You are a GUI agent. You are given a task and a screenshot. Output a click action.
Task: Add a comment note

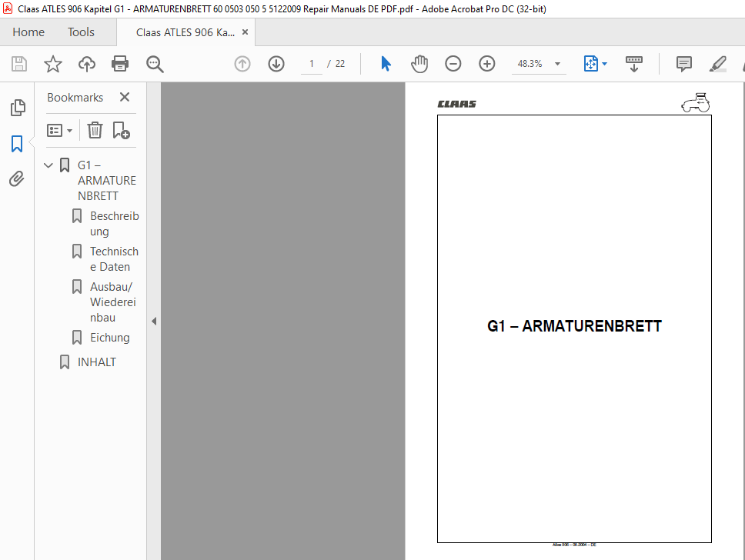[x=683, y=64]
